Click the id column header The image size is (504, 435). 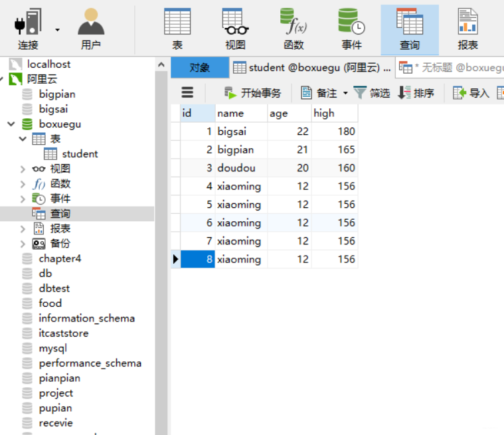tap(198, 113)
